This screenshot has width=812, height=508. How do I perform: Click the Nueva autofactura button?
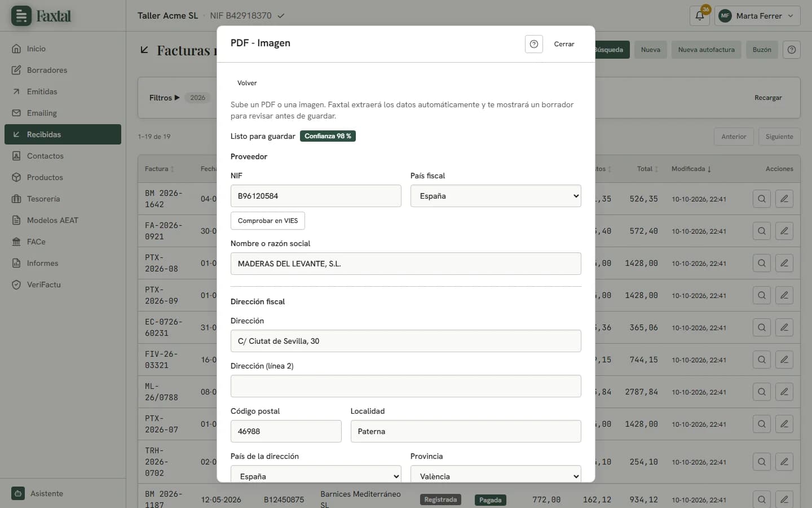(x=706, y=50)
